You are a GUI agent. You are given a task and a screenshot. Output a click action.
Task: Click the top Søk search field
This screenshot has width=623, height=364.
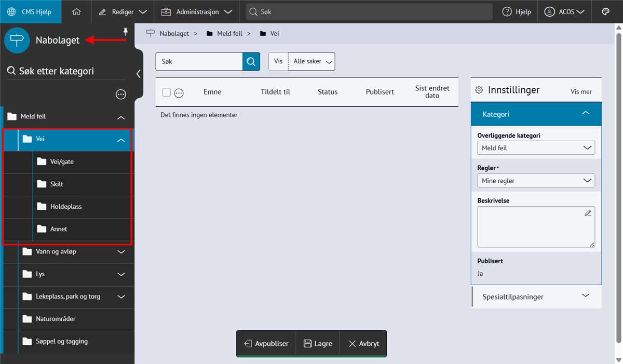[x=369, y=11]
